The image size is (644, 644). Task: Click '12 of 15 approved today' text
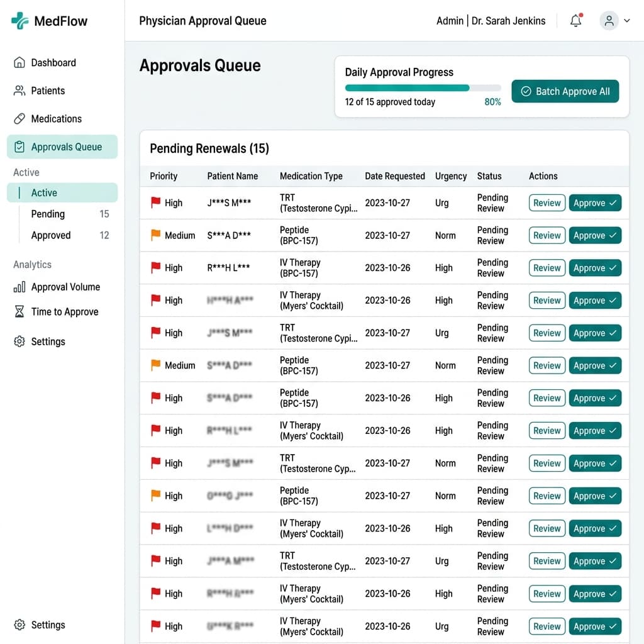pos(390,102)
